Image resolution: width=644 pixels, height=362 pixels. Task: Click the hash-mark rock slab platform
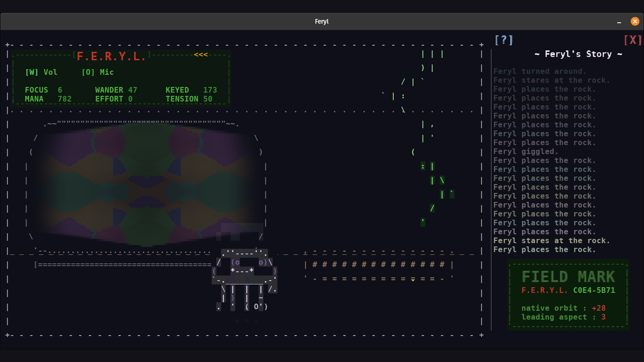coord(378,265)
